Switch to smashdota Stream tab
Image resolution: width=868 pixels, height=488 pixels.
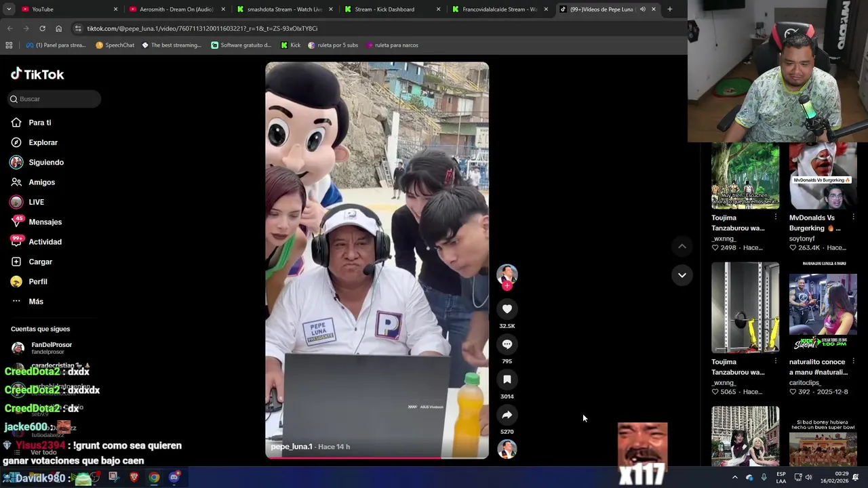coord(284,9)
